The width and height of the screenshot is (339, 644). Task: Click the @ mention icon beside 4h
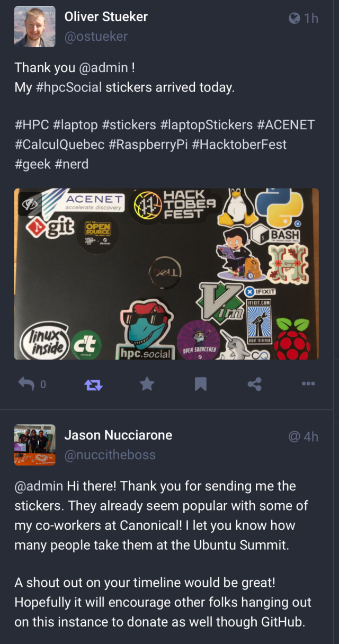pos(294,436)
